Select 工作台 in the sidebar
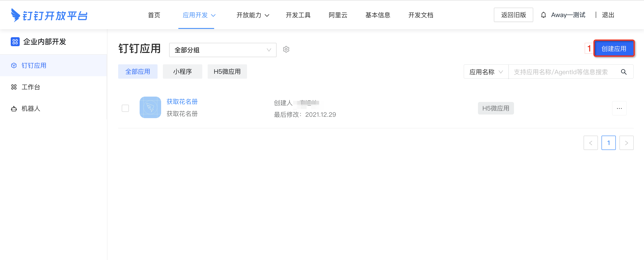This screenshot has width=644, height=260. coord(53,87)
